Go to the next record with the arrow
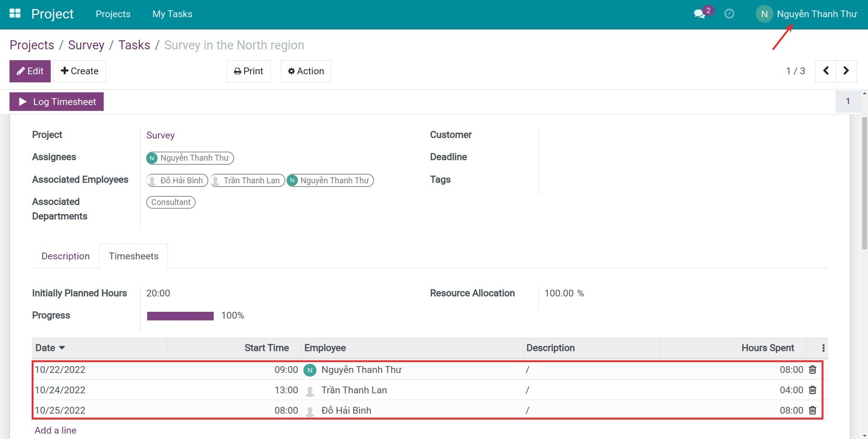This screenshot has width=868, height=439. (846, 71)
